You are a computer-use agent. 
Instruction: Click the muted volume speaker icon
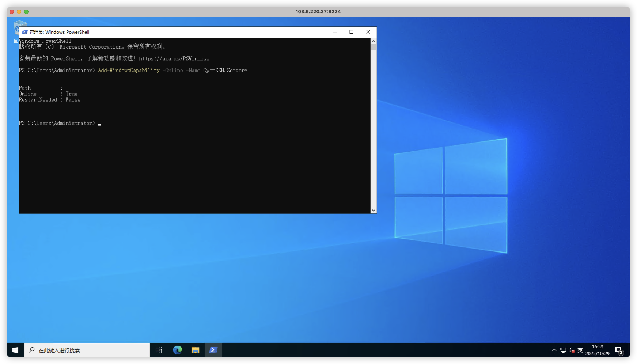pyautogui.click(x=572, y=350)
